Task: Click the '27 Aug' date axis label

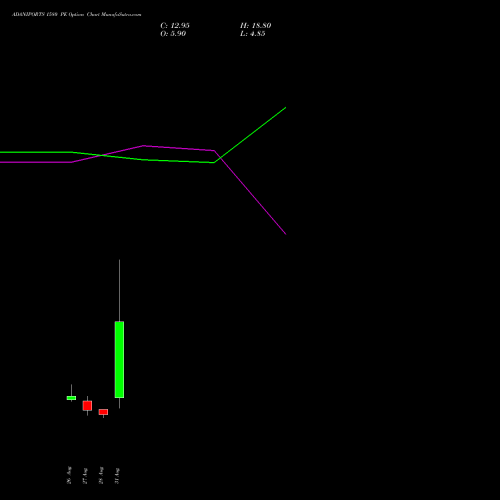Action: coord(85,475)
